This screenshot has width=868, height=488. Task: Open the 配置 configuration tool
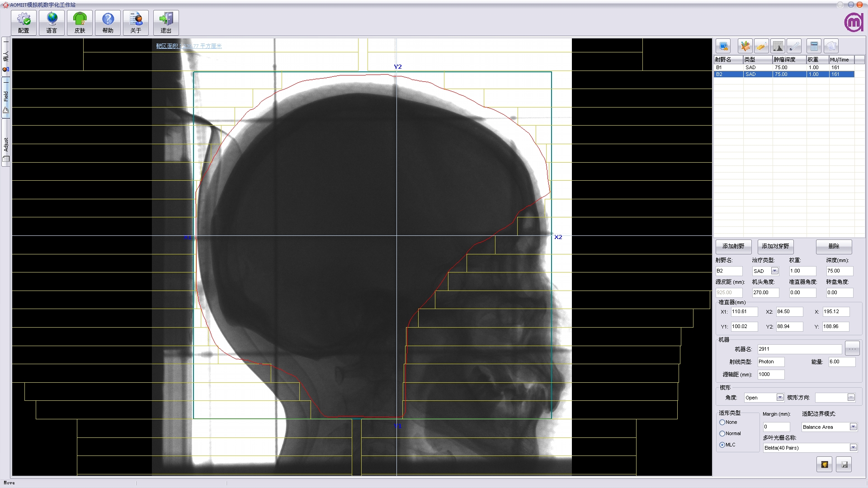24,23
